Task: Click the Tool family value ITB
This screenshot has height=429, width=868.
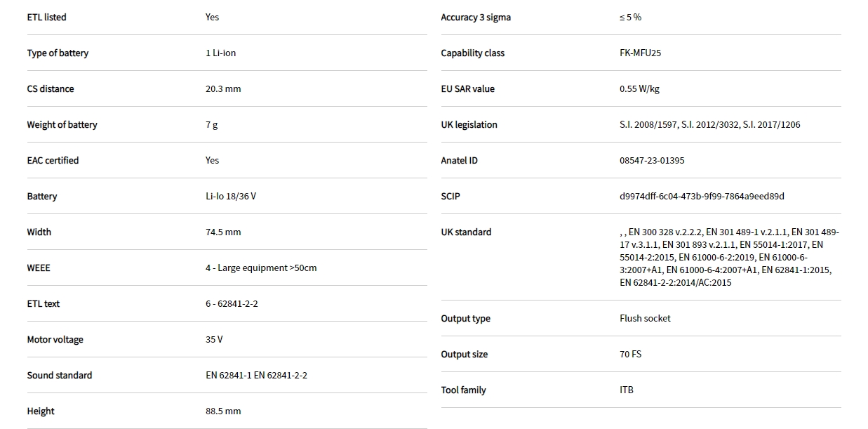Action: (x=627, y=390)
